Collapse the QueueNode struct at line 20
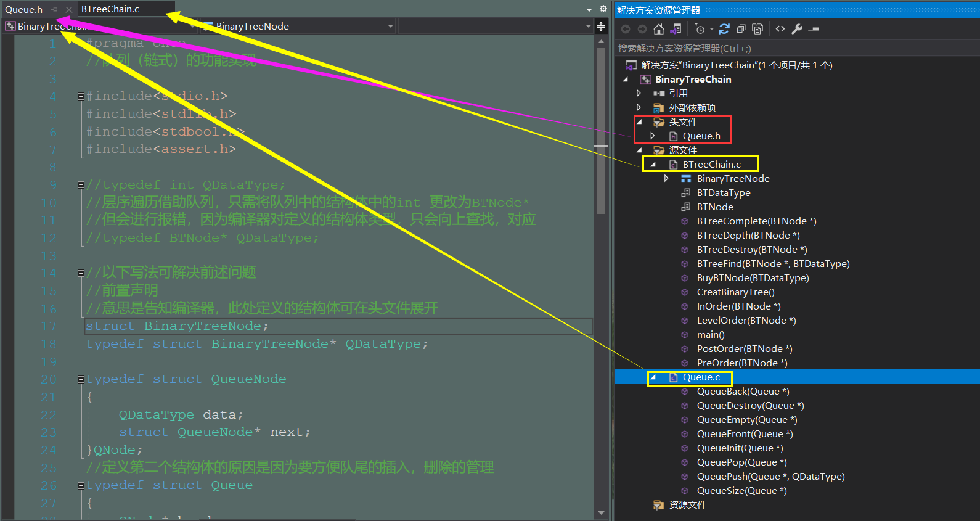This screenshot has height=521, width=980. point(81,379)
